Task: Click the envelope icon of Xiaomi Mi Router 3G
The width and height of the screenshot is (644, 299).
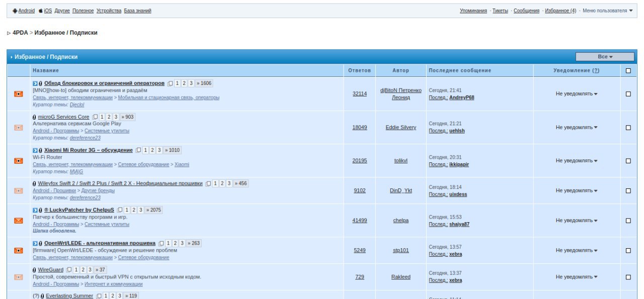Action: coord(19,161)
